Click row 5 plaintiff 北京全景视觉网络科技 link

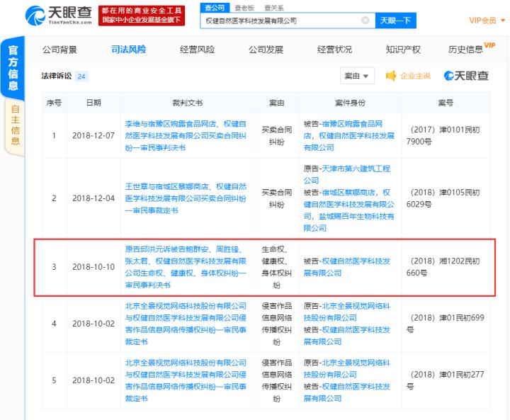[346, 368]
